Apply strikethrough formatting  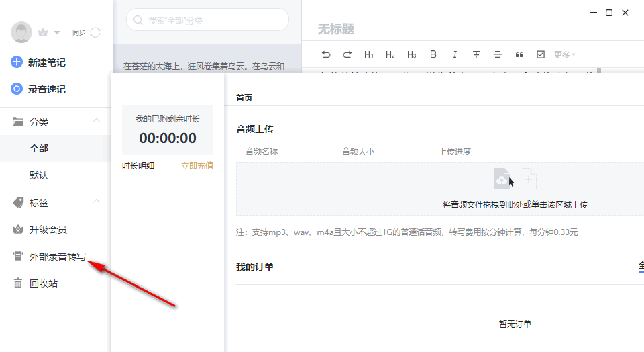(476, 54)
